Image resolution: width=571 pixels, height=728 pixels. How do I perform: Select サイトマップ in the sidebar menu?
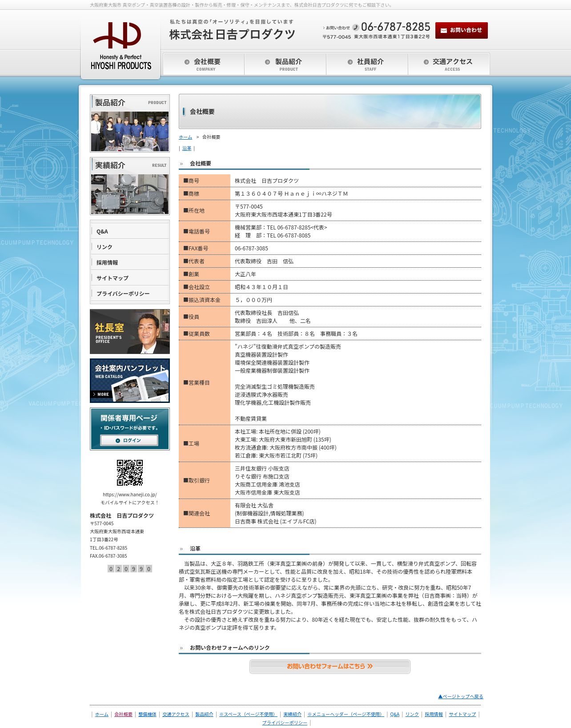point(130,278)
